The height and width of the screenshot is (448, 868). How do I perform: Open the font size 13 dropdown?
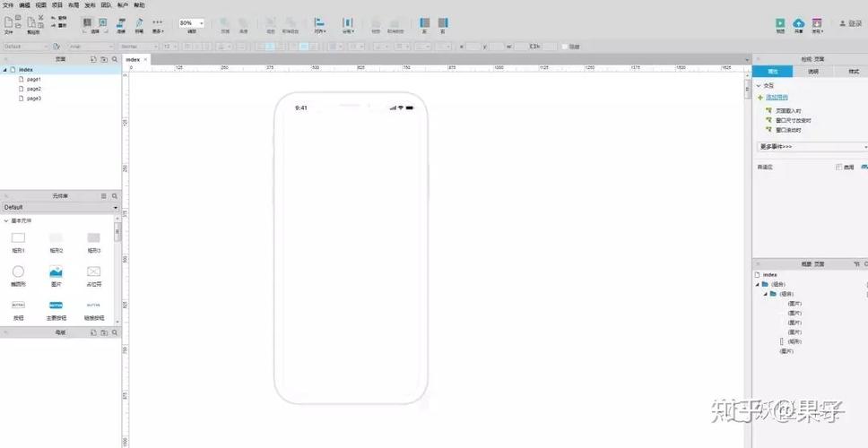[x=169, y=47]
